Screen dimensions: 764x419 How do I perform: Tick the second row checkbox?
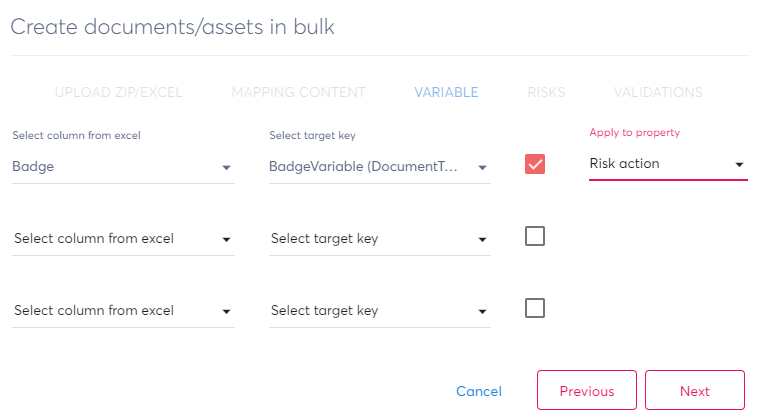[535, 236]
